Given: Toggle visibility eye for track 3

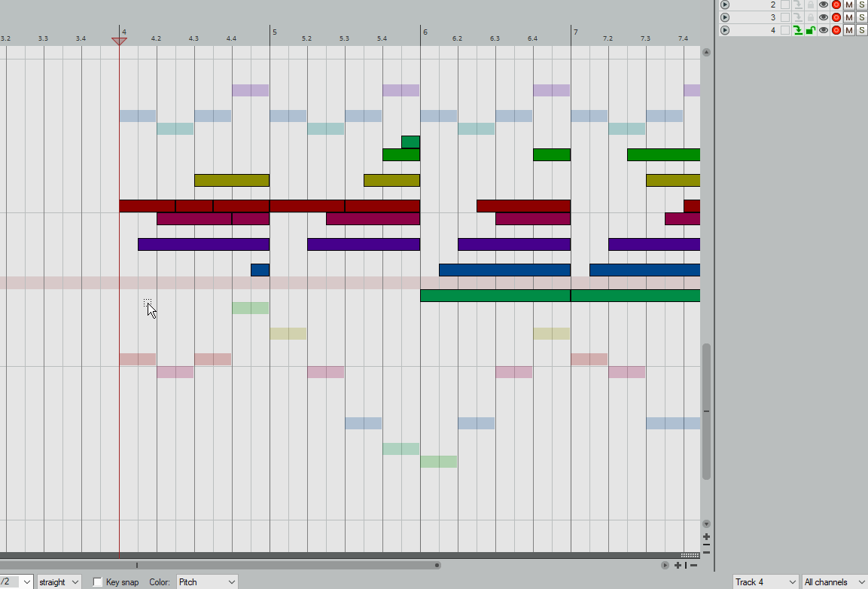Looking at the screenshot, I should [x=823, y=17].
